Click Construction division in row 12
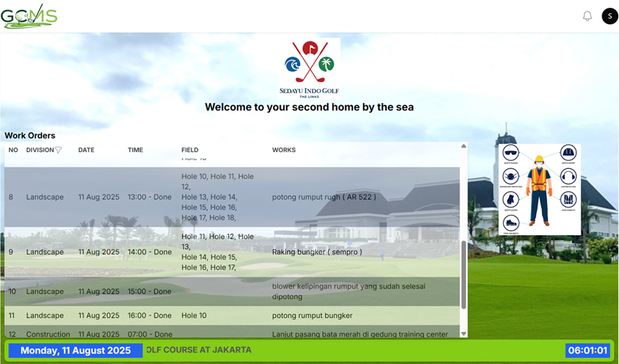The height and width of the screenshot is (364, 619). pyautogui.click(x=48, y=334)
